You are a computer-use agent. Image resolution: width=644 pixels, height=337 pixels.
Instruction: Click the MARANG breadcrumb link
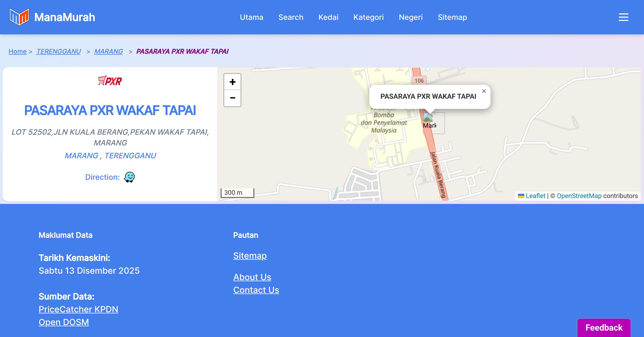coord(108,51)
